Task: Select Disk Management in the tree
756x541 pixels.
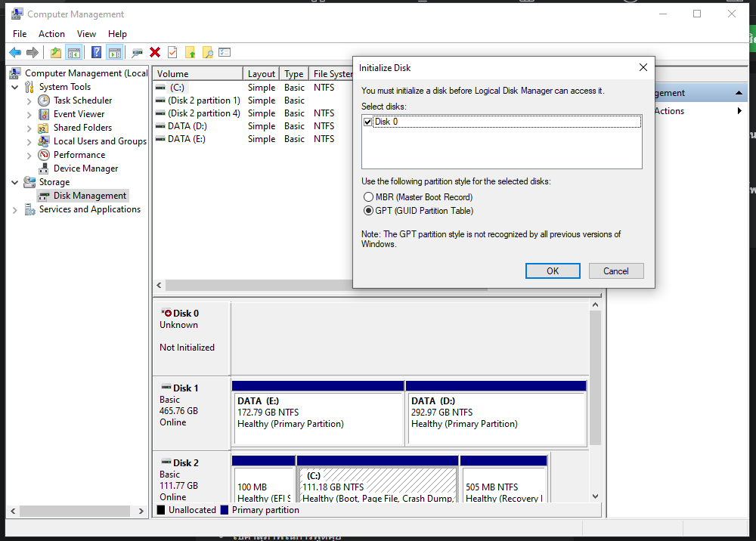Action: (90, 196)
